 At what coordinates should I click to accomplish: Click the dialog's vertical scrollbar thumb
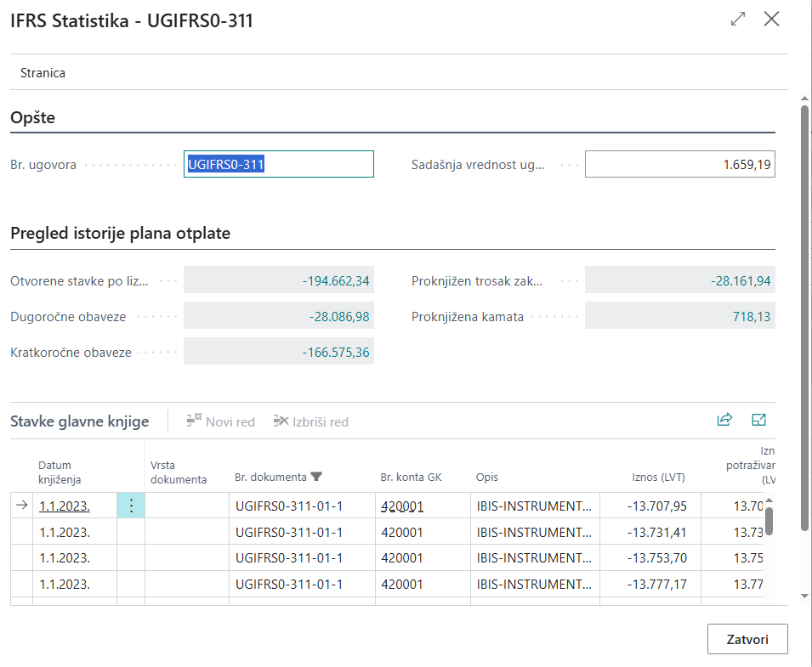tap(804, 318)
